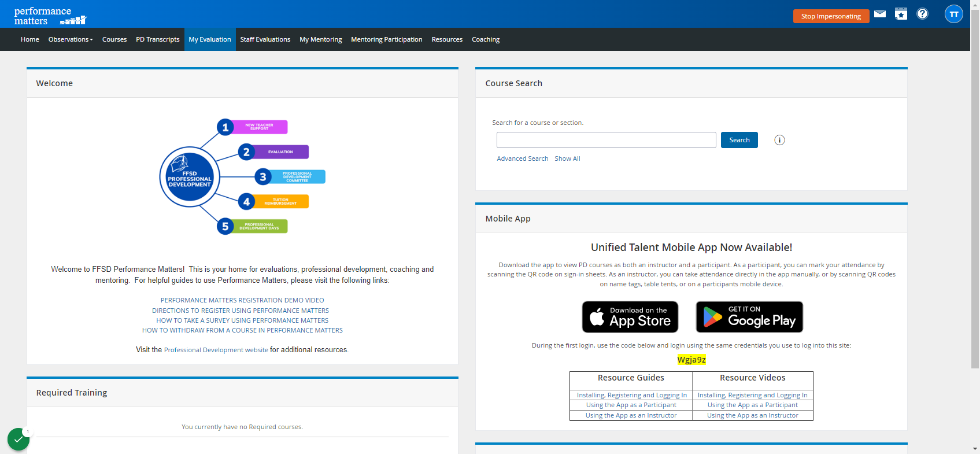Screen dimensions: 980x454
Task: Open video: Using the App as an Instructor
Action: [752, 415]
